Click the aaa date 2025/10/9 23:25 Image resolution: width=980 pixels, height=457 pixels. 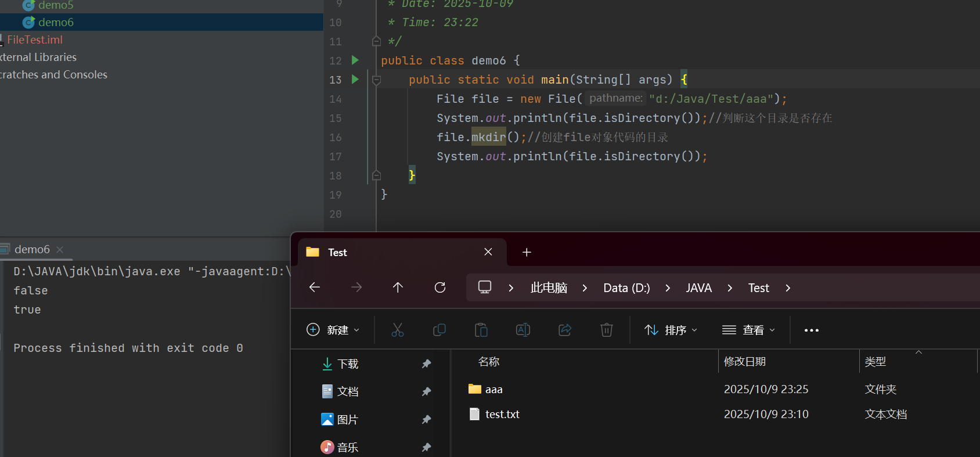pos(766,389)
